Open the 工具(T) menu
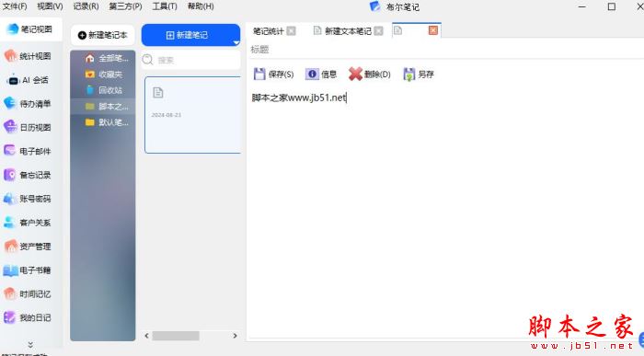The image size is (644, 356). click(165, 6)
